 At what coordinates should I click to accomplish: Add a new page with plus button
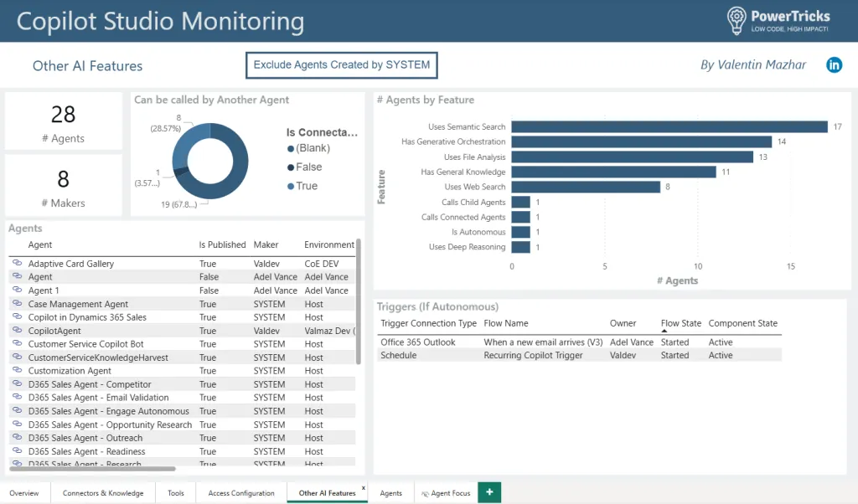[x=489, y=492]
